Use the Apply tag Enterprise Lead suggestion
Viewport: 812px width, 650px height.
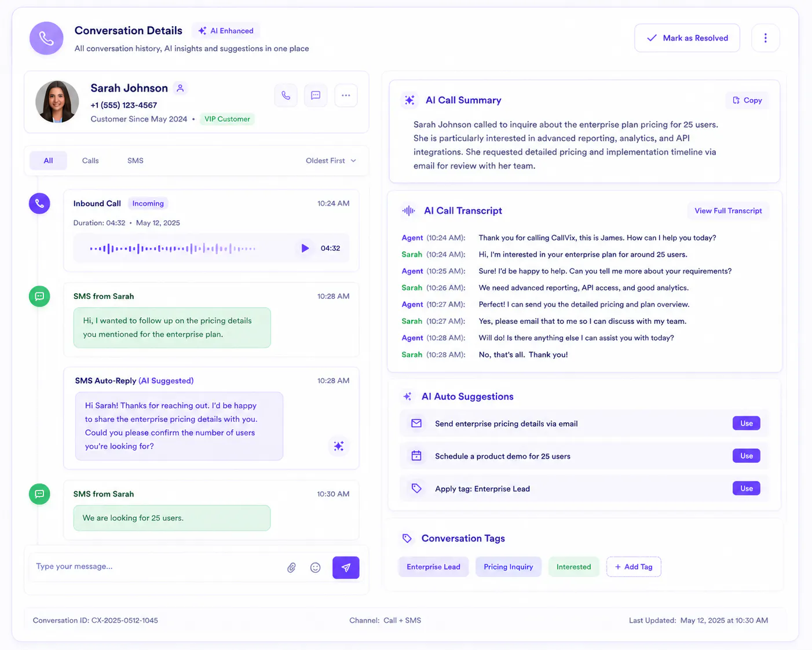tap(746, 488)
